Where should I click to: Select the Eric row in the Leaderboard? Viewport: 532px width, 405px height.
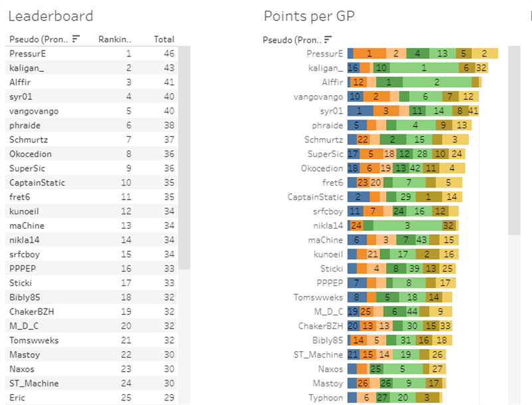click(18, 398)
